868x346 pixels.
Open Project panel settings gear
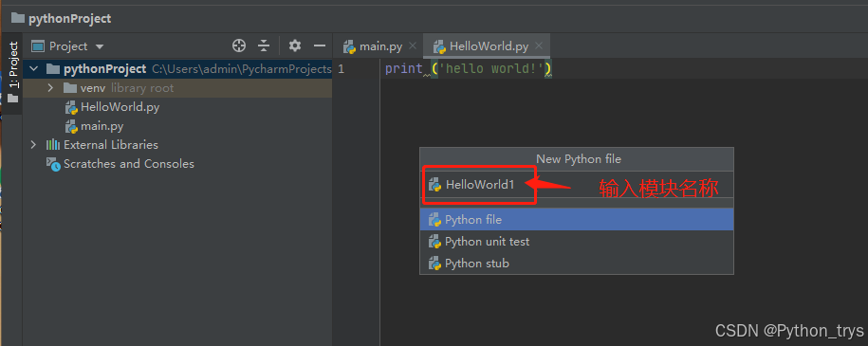click(295, 46)
